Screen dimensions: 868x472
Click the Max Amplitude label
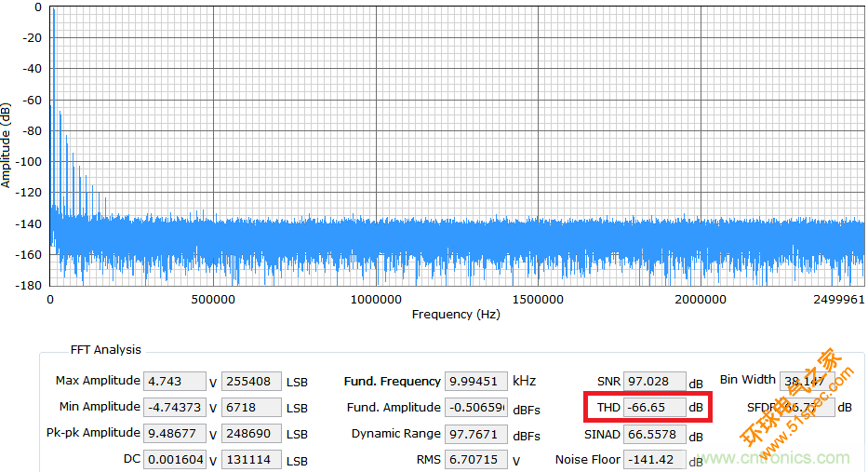98,381
